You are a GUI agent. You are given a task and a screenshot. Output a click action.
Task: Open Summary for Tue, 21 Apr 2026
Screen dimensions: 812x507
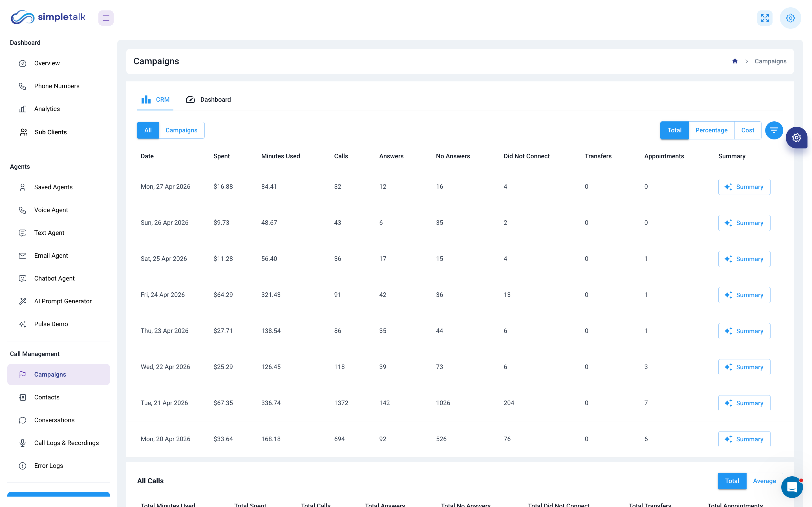tap(744, 403)
